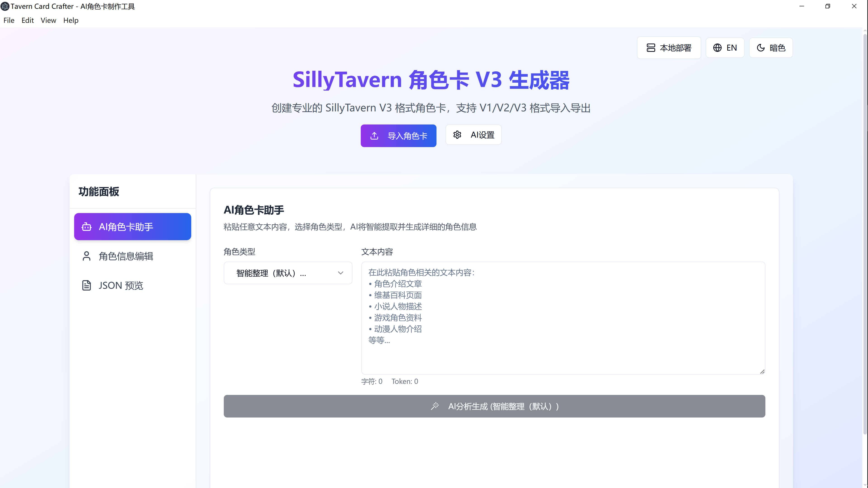The width and height of the screenshot is (868, 488).
Task: Restore down the application window
Action: coord(828,6)
